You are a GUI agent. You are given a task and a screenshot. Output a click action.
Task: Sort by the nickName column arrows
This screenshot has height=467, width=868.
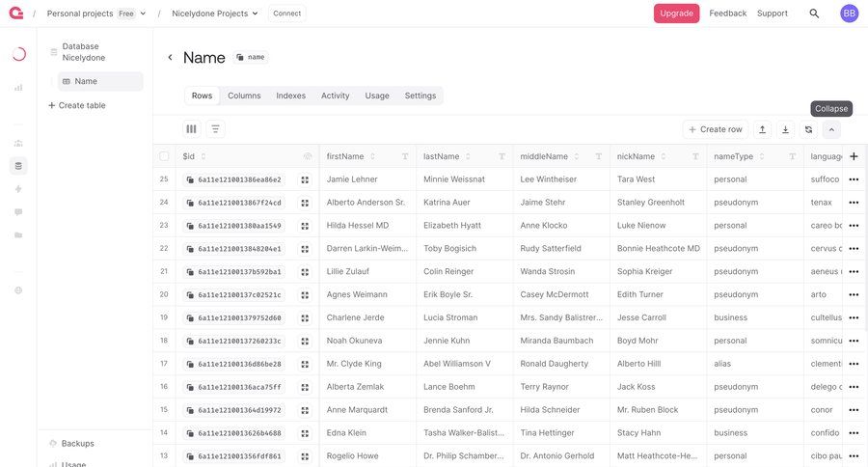[664, 156]
